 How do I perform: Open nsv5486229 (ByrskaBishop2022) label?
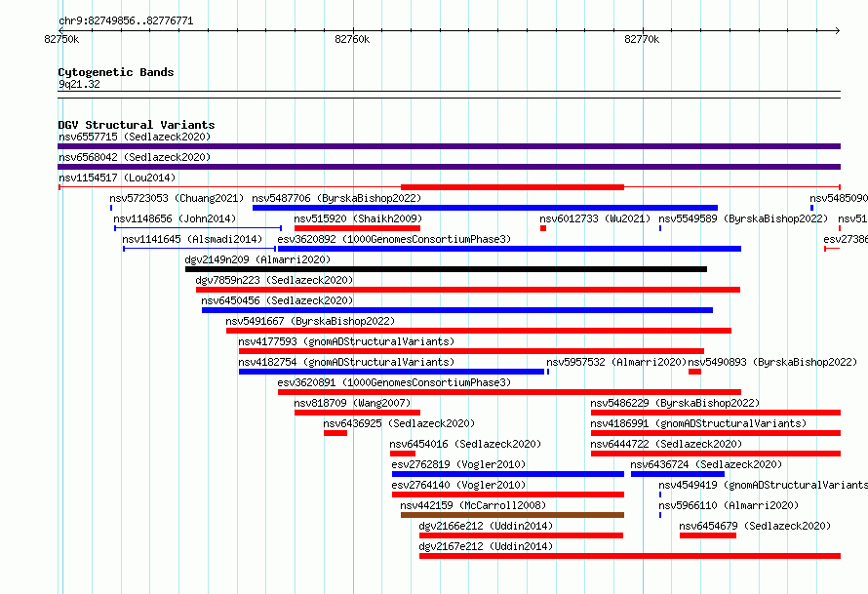pyautogui.click(x=675, y=403)
